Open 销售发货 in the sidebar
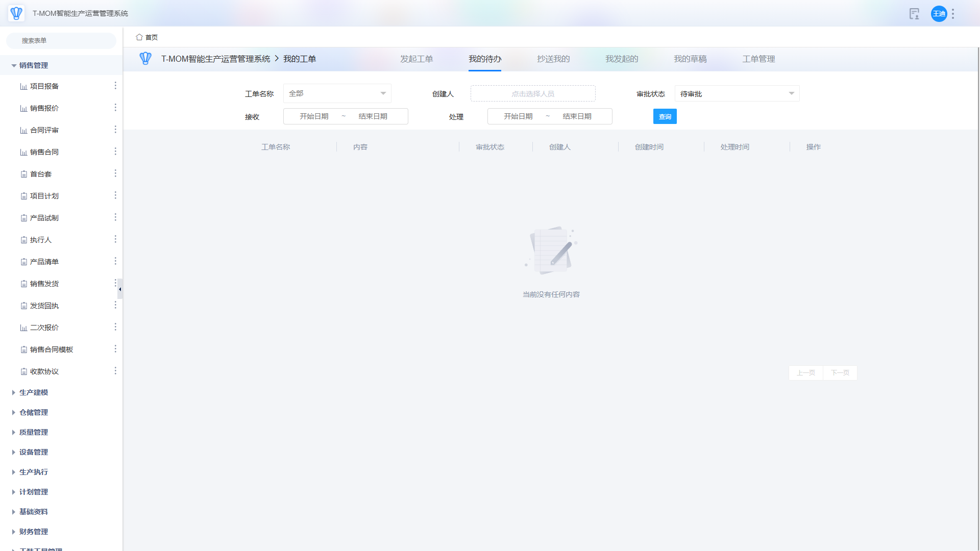 pos(44,284)
